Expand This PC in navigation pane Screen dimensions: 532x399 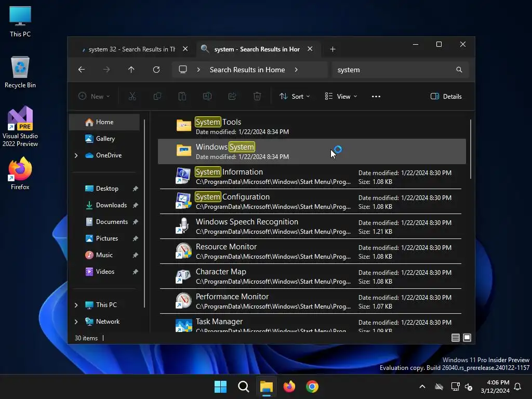[x=76, y=305]
